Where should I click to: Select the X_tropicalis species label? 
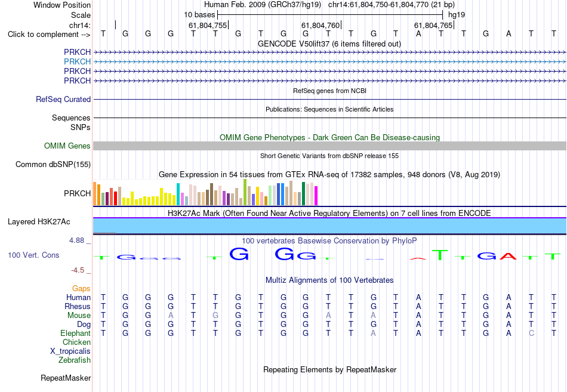click(70, 351)
